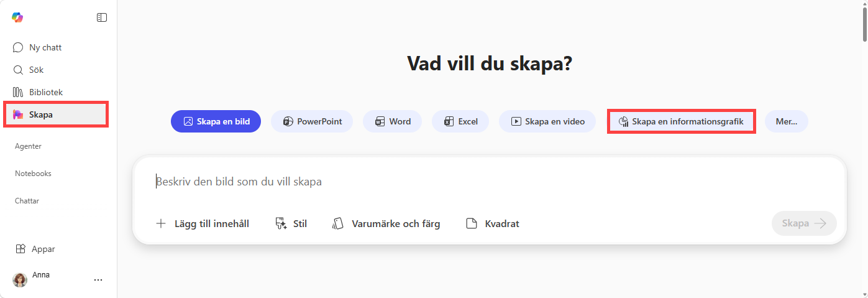868x298 pixels.
Task: Open Appar from the sidebar
Action: click(43, 249)
